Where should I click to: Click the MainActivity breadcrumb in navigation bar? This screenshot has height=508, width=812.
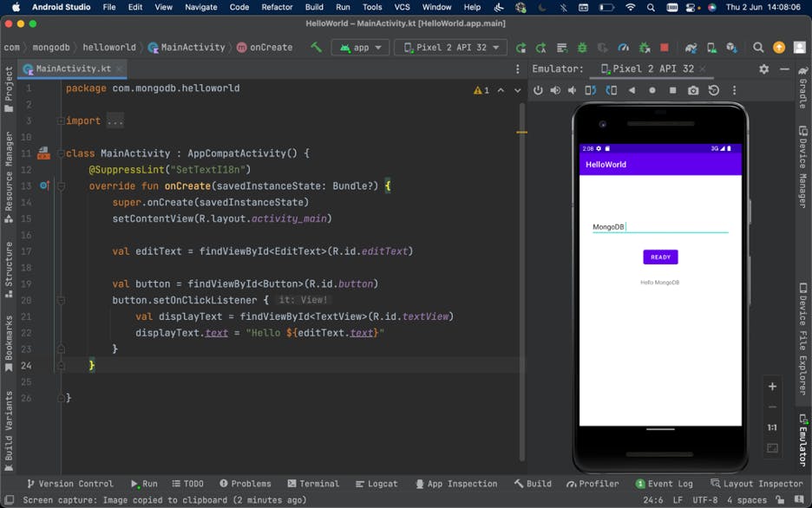(187, 48)
